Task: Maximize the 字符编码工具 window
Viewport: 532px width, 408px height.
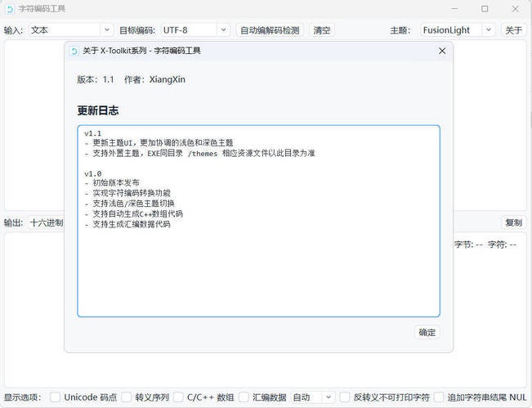Action: pos(485,9)
